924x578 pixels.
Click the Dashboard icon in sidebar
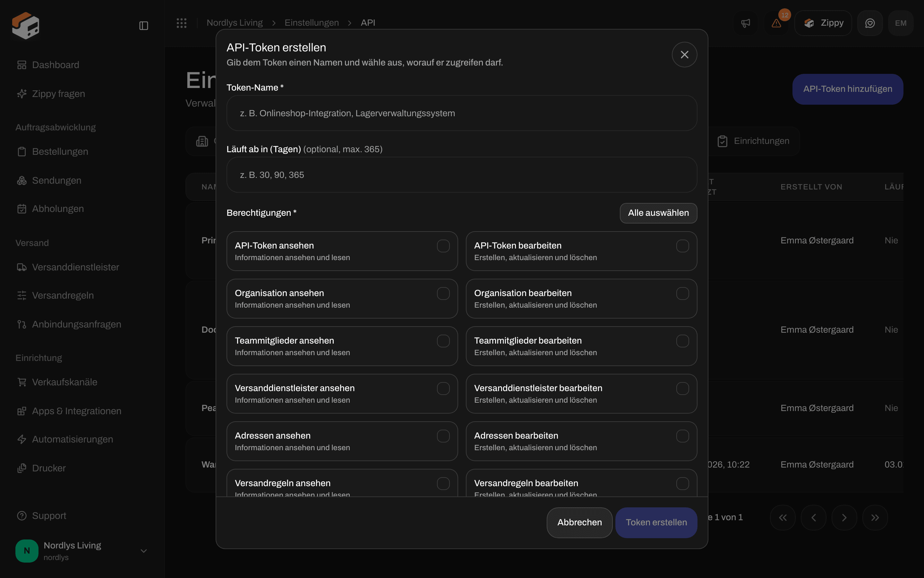pos(22,65)
